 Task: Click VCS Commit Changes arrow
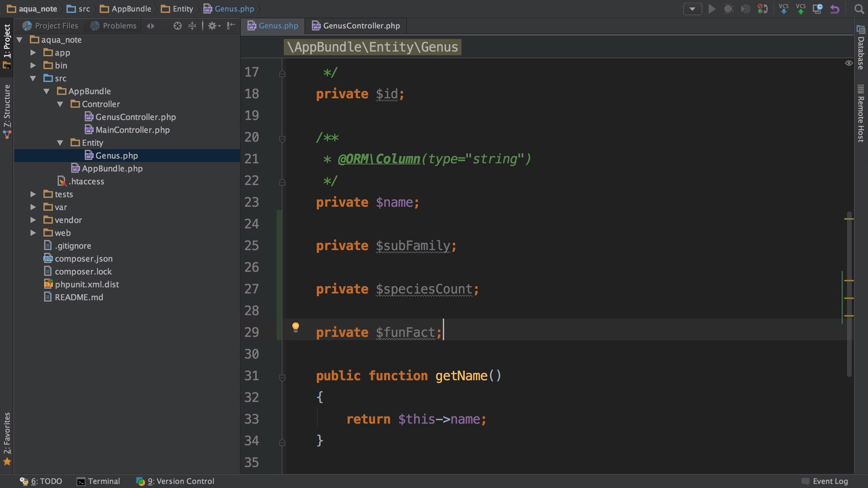[x=801, y=9]
